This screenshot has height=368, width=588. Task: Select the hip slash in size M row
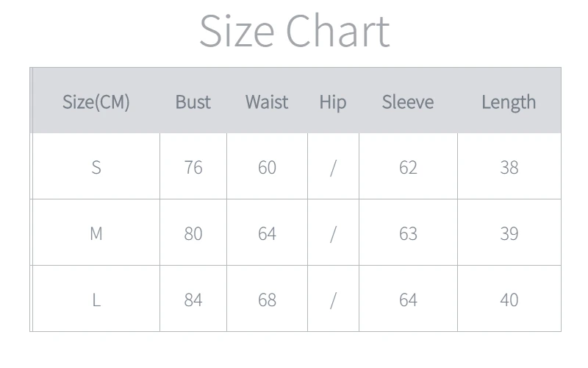click(x=333, y=233)
